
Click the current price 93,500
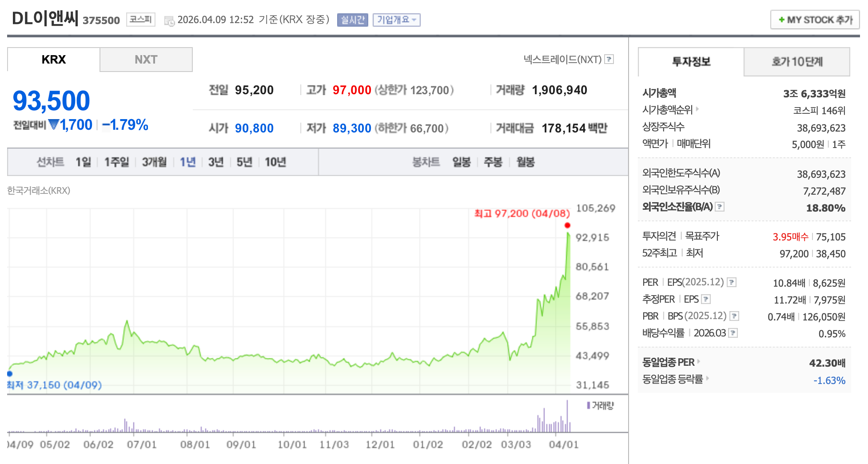(52, 101)
